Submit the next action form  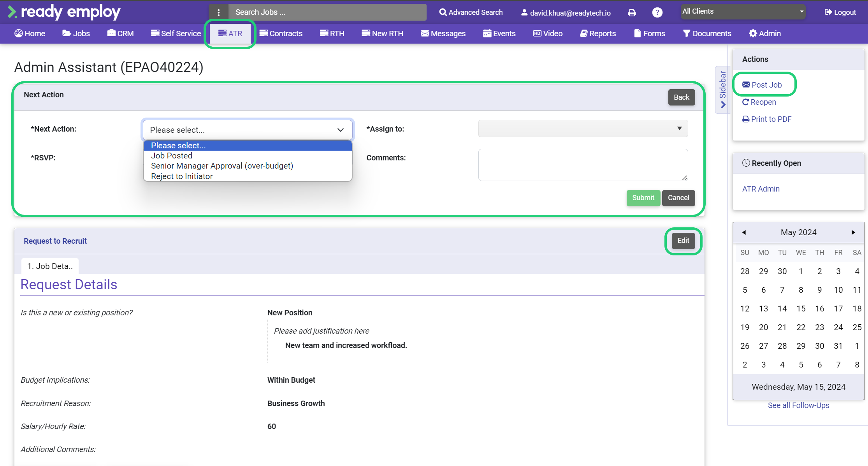[643, 198]
